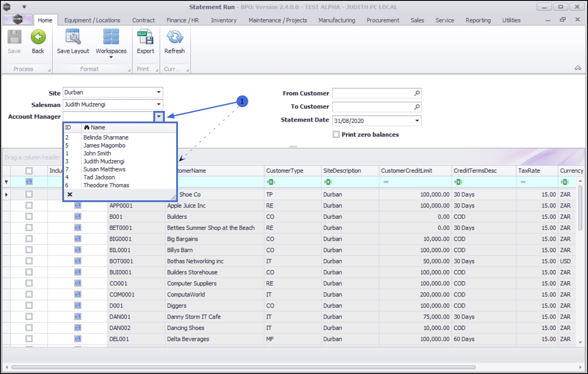Click the Save Layout icon
The width and height of the screenshot is (588, 374).
(73, 37)
